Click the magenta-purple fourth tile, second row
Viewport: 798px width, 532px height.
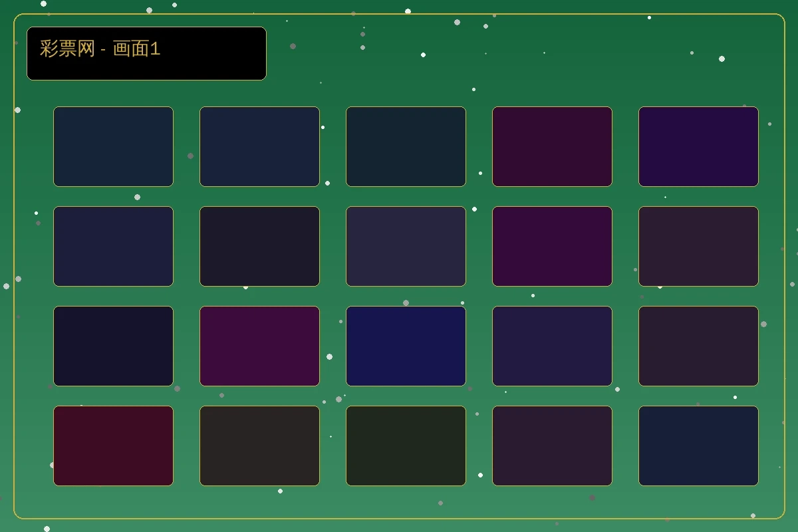tap(552, 246)
